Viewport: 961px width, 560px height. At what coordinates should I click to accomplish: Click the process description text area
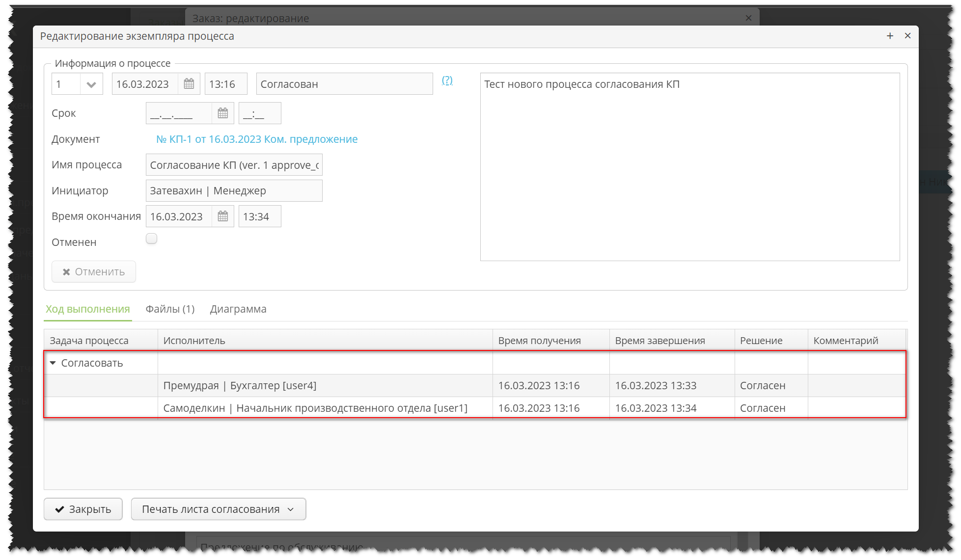[687, 167]
